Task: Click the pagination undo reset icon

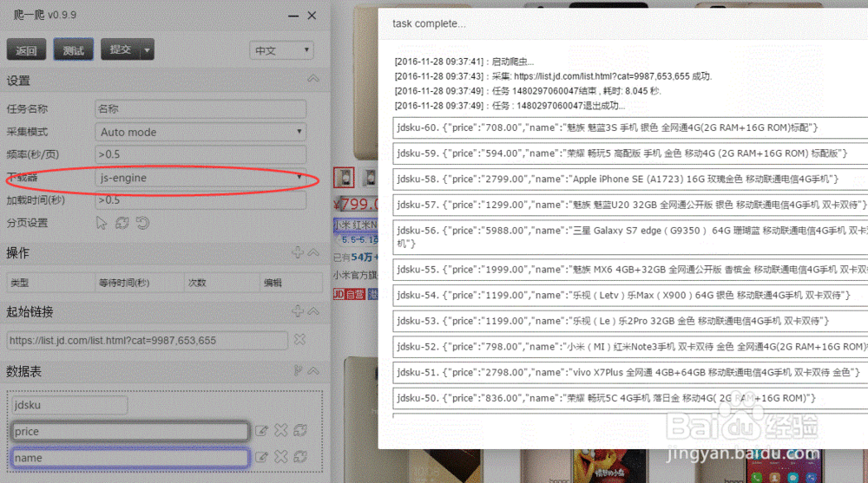Action: click(x=142, y=223)
